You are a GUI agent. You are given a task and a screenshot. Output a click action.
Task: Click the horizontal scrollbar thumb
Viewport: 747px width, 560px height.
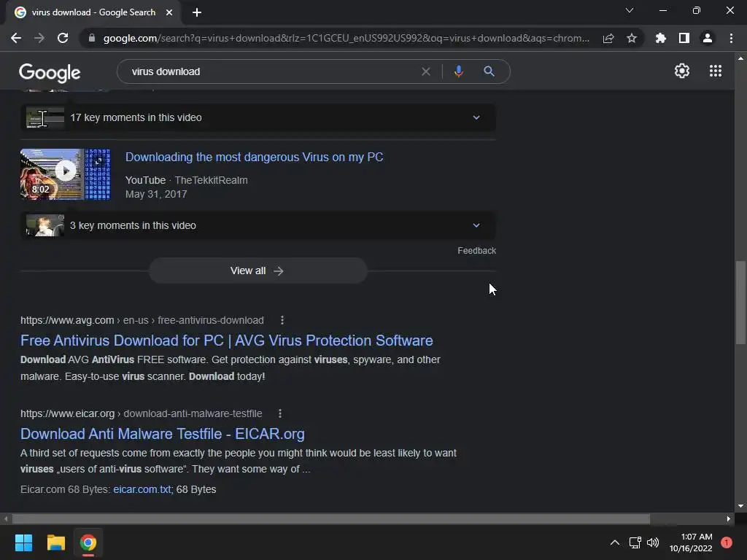pyautogui.click(x=330, y=518)
